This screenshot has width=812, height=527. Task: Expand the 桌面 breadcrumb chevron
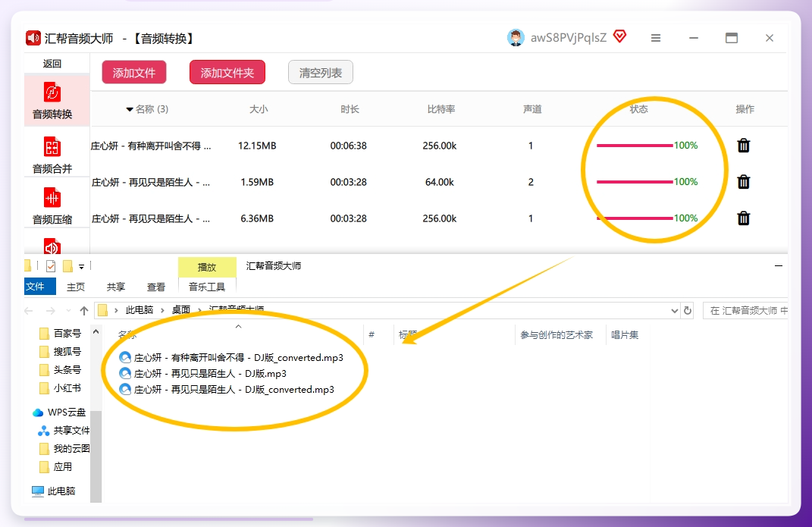(x=199, y=310)
